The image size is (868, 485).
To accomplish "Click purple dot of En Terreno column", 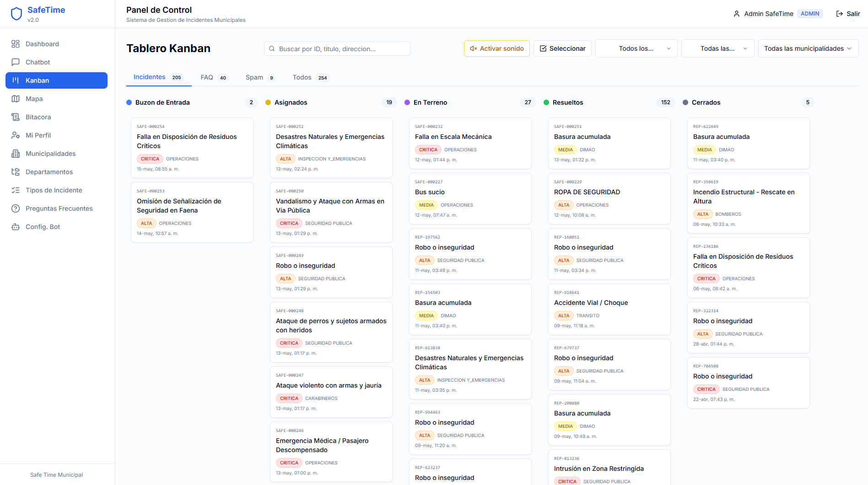I will (x=407, y=102).
